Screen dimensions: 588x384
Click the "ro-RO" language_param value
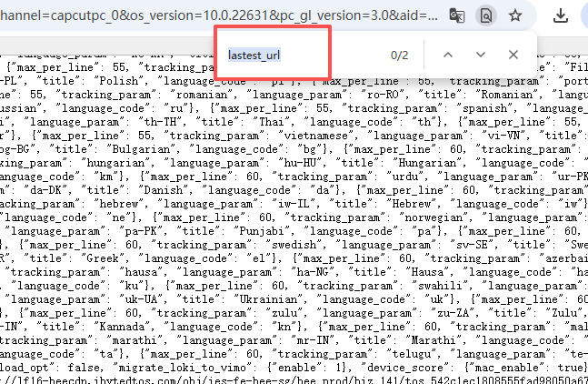pyautogui.click(x=383, y=95)
